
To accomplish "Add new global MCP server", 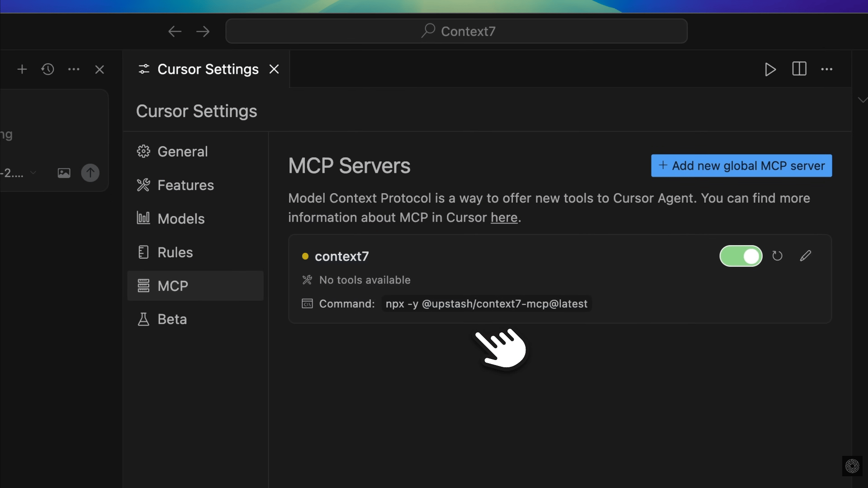I will [741, 166].
